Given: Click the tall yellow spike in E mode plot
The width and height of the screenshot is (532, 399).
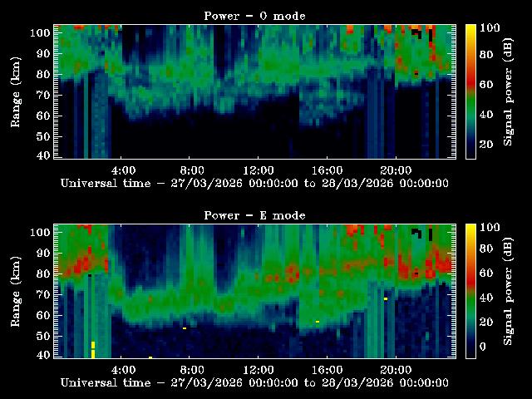Looking at the screenshot, I should pyautogui.click(x=93, y=349).
